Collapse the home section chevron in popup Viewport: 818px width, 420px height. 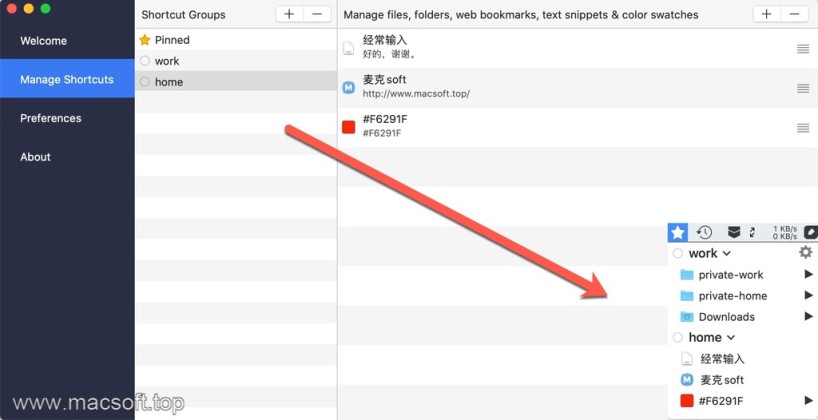[731, 338]
